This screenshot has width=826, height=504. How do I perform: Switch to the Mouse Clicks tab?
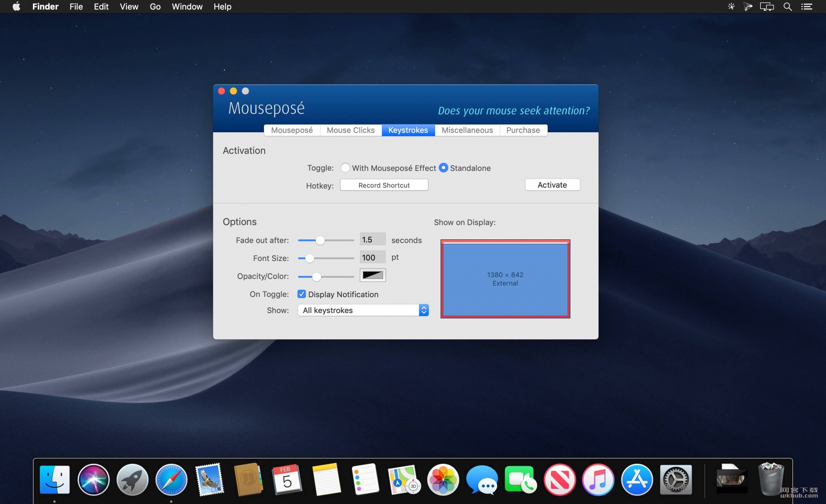click(351, 130)
